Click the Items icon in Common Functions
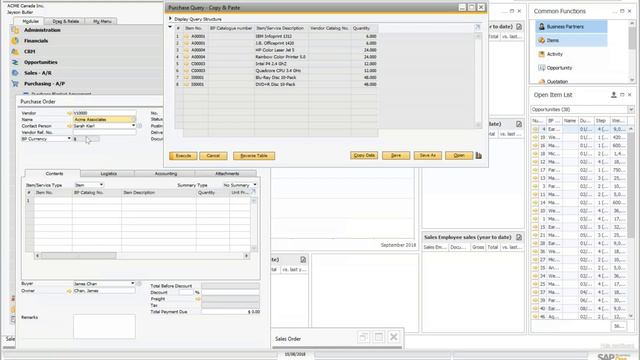Screen dimensions: 640x360 542,40
